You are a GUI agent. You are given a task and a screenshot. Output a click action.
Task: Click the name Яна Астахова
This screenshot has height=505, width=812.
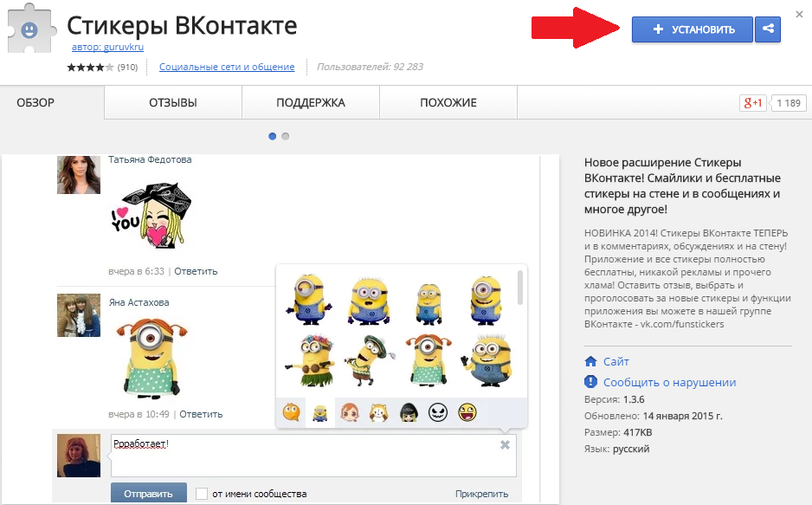point(139,302)
